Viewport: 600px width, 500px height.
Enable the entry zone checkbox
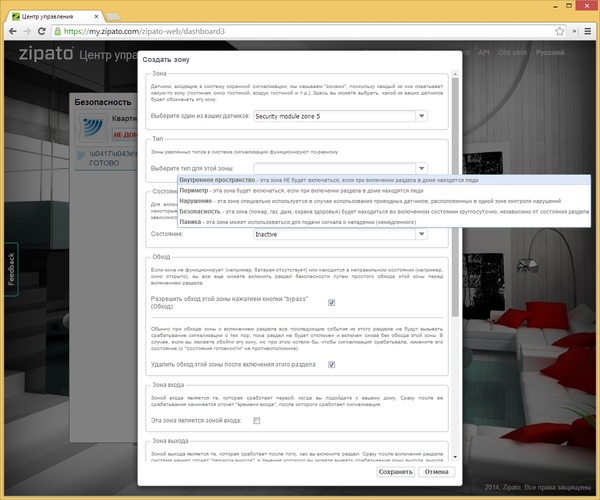(x=256, y=420)
